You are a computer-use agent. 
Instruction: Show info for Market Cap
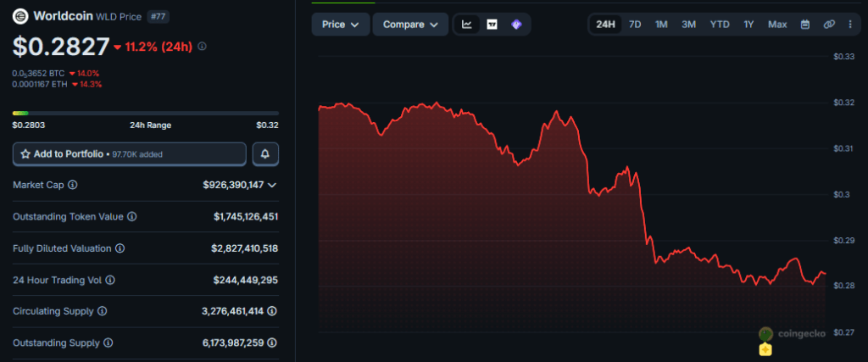pos(73,185)
